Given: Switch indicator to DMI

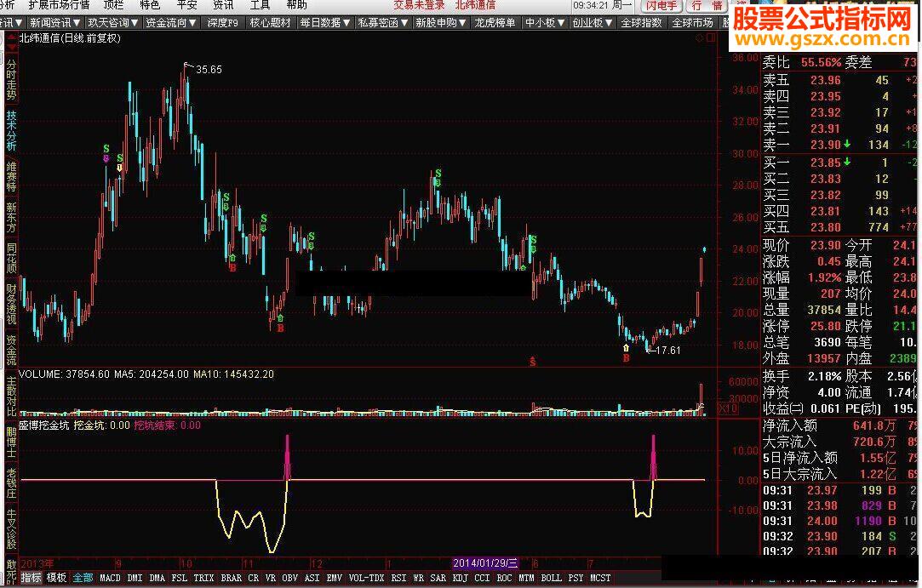Looking at the screenshot, I should [135, 578].
